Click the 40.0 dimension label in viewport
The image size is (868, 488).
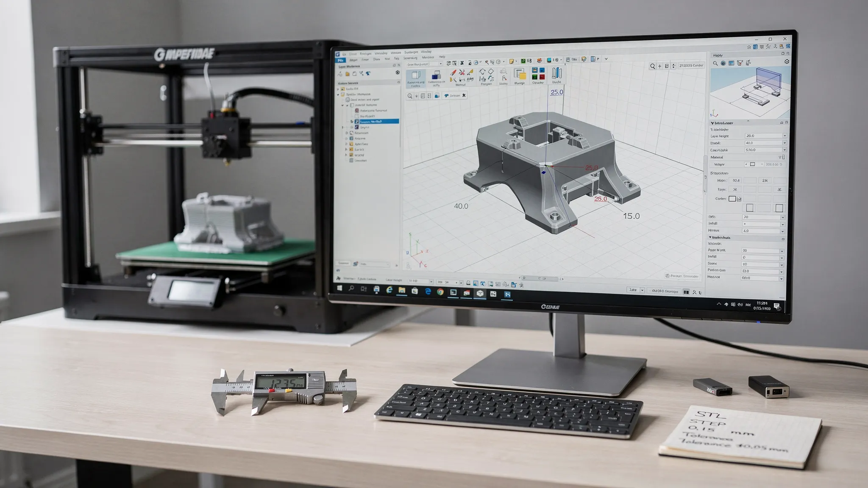[x=461, y=206]
